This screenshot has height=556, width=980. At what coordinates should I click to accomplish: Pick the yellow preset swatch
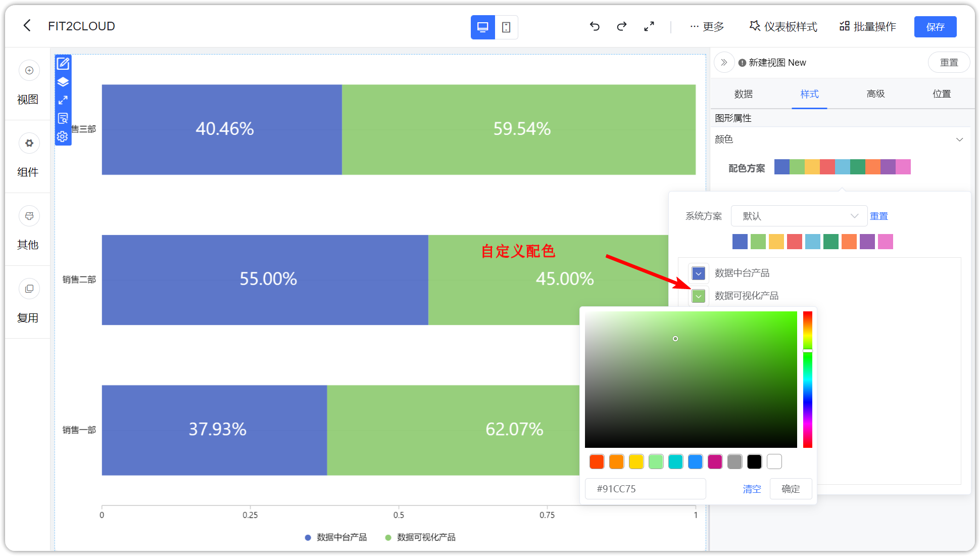click(x=636, y=461)
